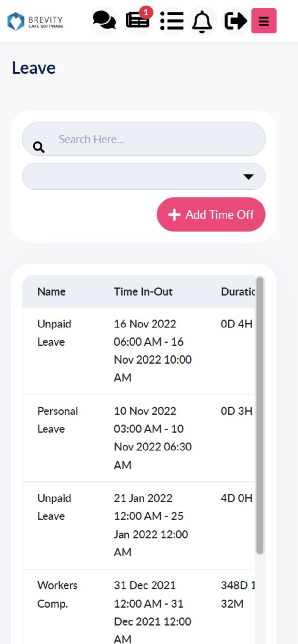This screenshot has width=298, height=644.
Task: Select the Unpaid Leave 21 Jan 2022 row
Action: 139,526
